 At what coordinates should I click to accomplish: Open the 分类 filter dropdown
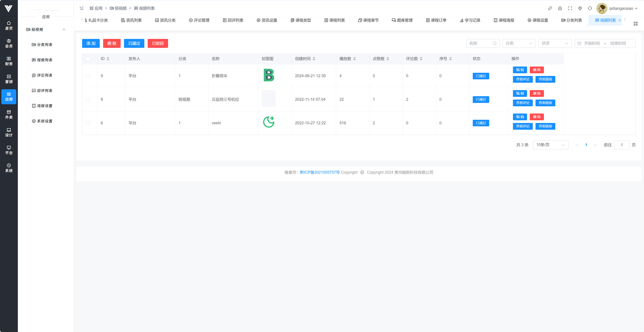click(519, 43)
